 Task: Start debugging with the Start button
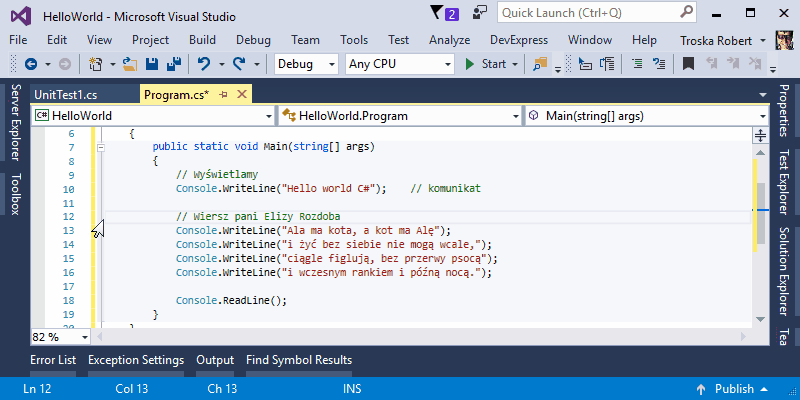(x=486, y=64)
